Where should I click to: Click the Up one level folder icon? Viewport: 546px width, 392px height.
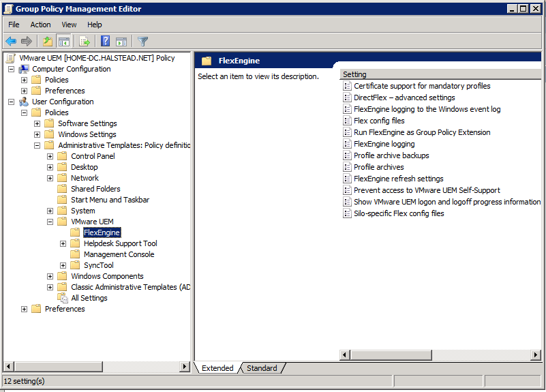(47, 42)
